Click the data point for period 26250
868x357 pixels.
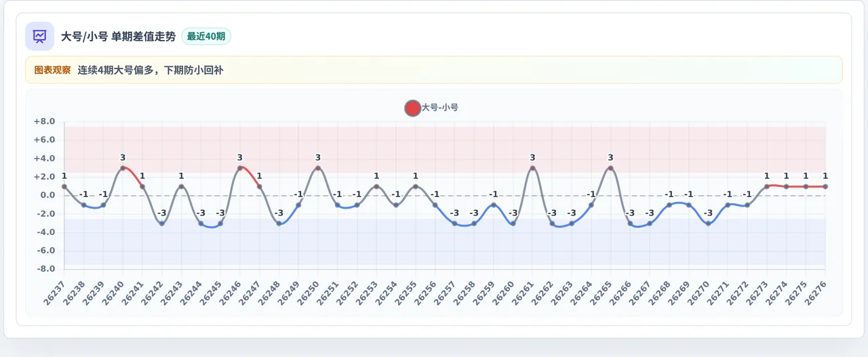pos(318,168)
